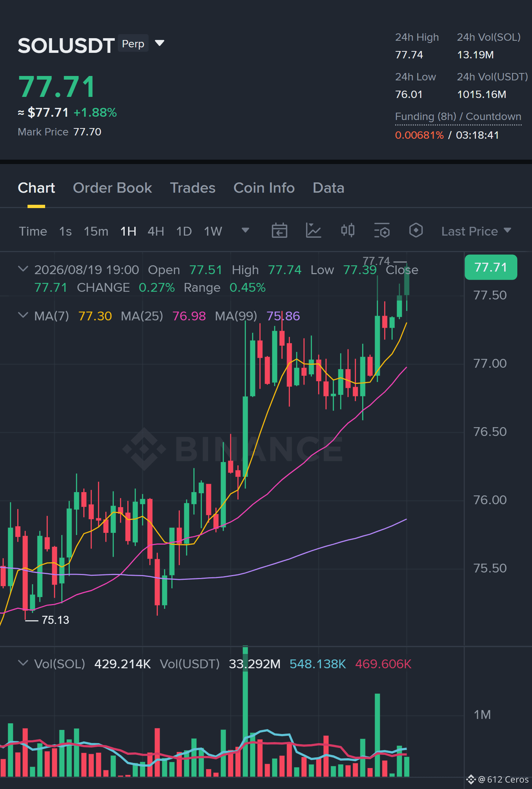Tap the 24h High value 77.74
532x789 pixels.
tap(409, 55)
